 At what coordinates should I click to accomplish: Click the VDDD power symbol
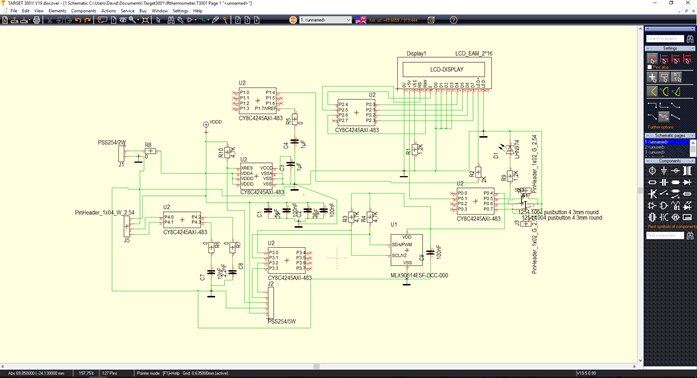206,125
